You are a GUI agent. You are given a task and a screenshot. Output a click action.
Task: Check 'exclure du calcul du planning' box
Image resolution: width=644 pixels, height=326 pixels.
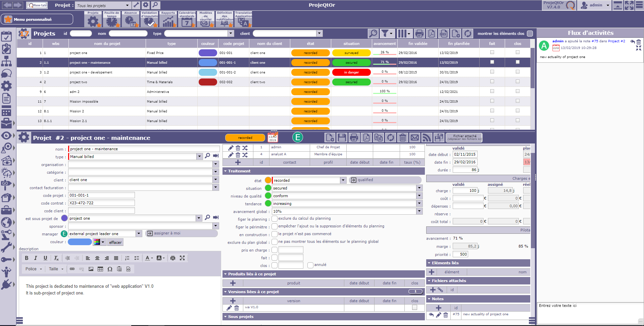275,219
